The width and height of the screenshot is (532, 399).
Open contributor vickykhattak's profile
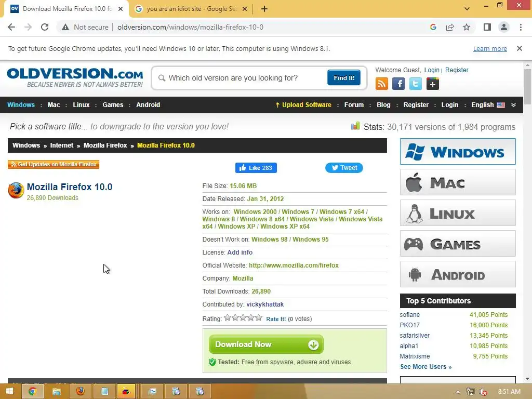pos(265,304)
